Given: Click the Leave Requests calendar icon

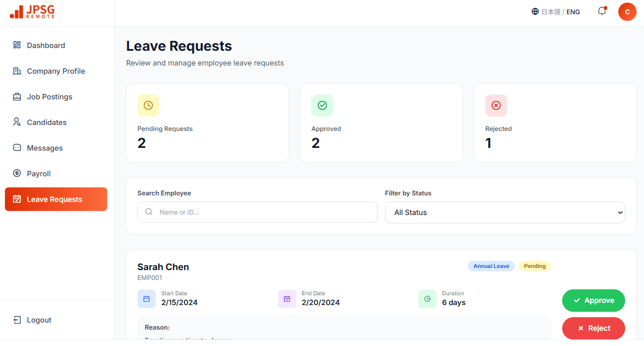Looking at the screenshot, I should (17, 199).
